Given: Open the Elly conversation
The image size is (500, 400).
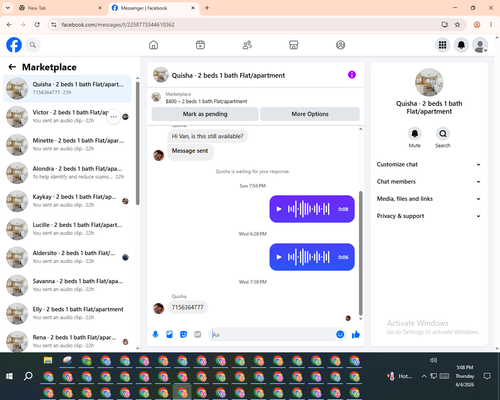Looking at the screenshot, I should click(x=67, y=313).
